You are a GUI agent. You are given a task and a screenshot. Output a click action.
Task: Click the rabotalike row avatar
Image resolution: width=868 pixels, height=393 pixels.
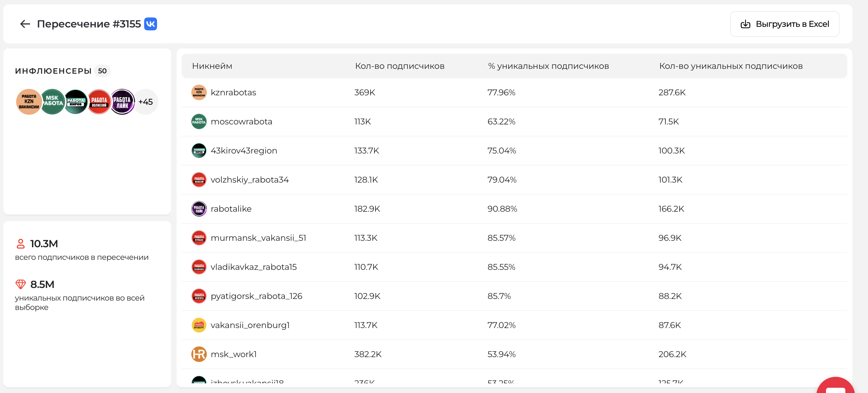pos(199,209)
